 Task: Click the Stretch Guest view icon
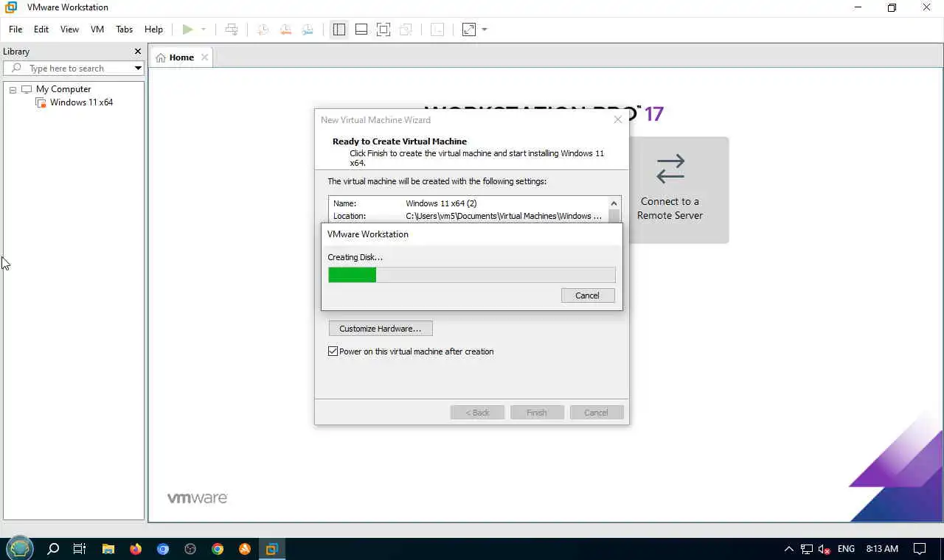[x=469, y=29]
